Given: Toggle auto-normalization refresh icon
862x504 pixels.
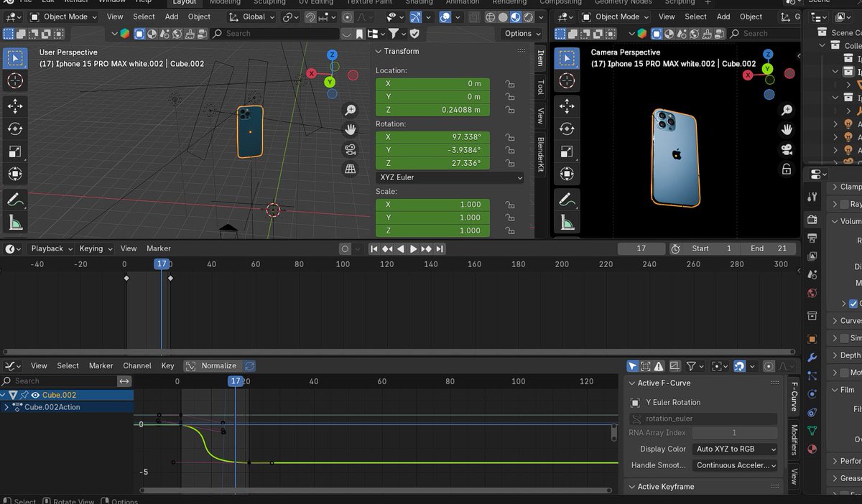Looking at the screenshot, I should point(249,365).
